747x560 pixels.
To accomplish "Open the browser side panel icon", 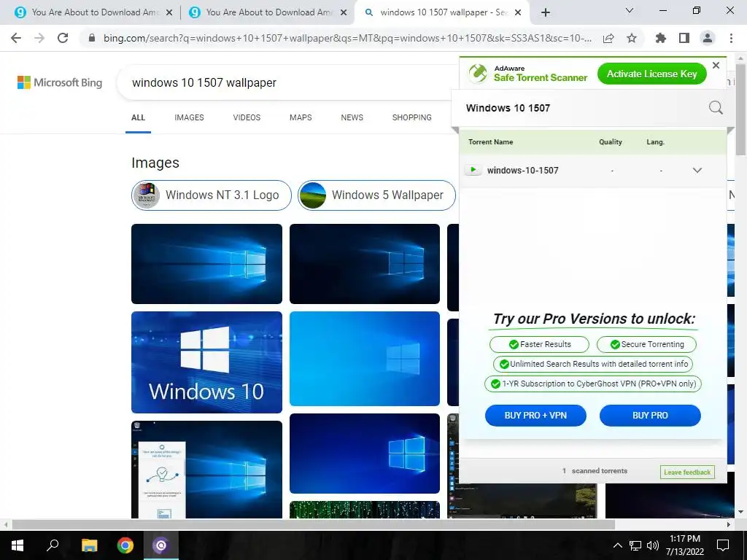I will pos(684,38).
